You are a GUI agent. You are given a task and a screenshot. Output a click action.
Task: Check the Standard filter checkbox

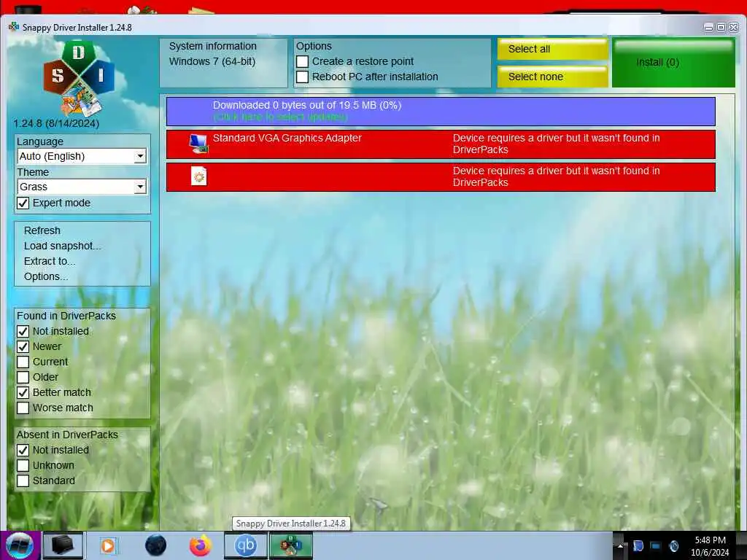pos(23,481)
